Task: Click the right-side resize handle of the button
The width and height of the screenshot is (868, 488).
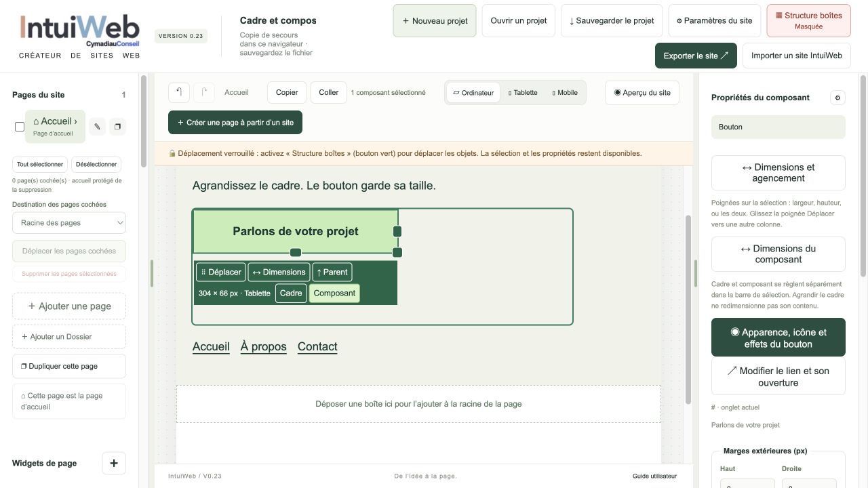Action: (x=397, y=231)
